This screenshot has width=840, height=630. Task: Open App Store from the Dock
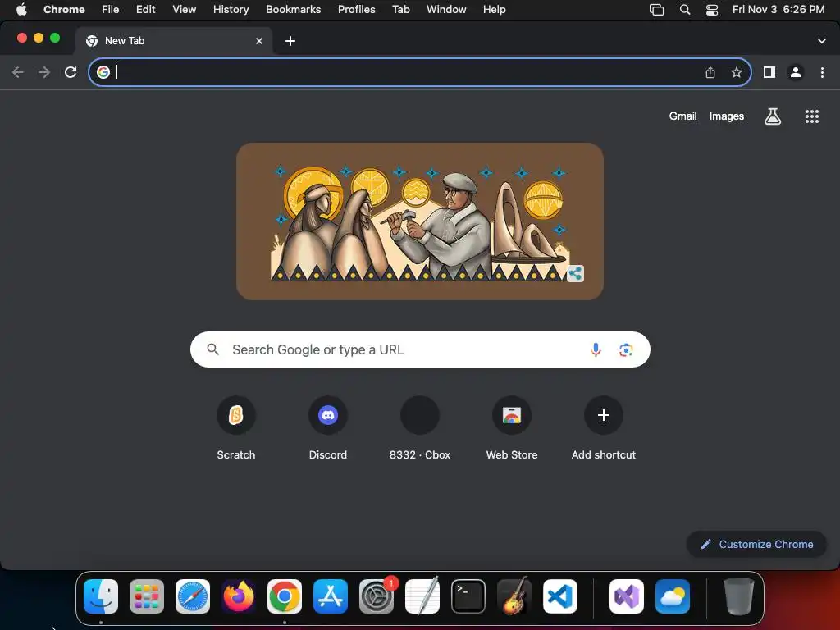(331, 596)
